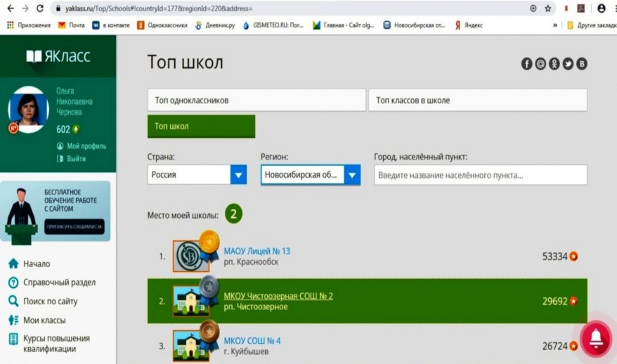Open the в контакте bookmark

point(111,25)
